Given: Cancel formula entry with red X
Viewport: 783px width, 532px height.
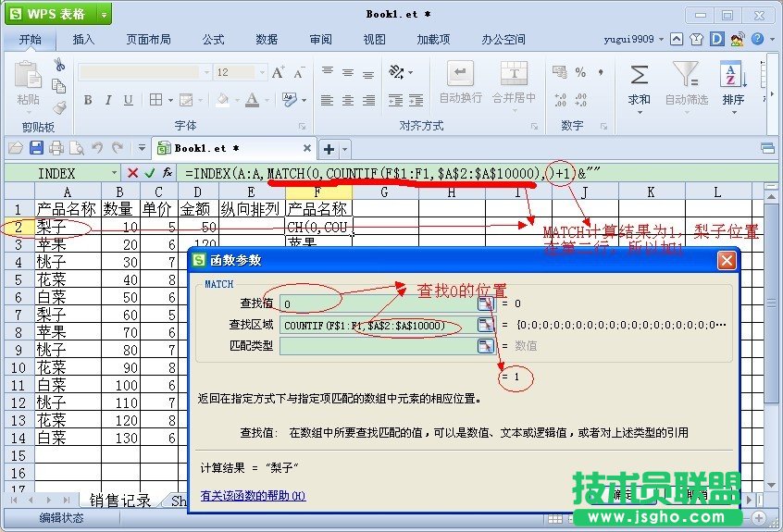Looking at the screenshot, I should [x=132, y=173].
